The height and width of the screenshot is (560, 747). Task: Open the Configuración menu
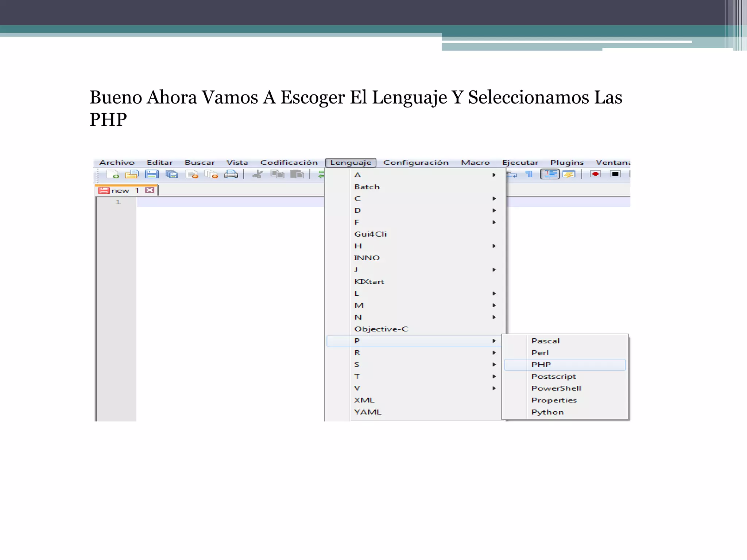pos(416,163)
